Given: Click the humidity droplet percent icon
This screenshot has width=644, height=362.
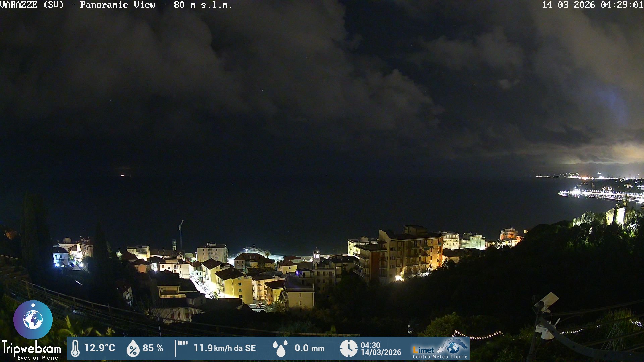Looking at the screenshot, I should coord(133,348).
